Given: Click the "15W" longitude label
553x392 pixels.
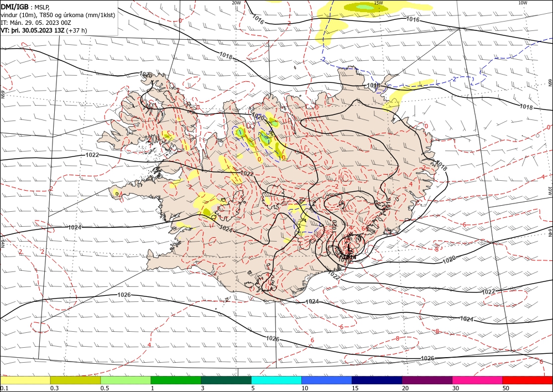Looking at the screenshot, I should pos(378,3).
